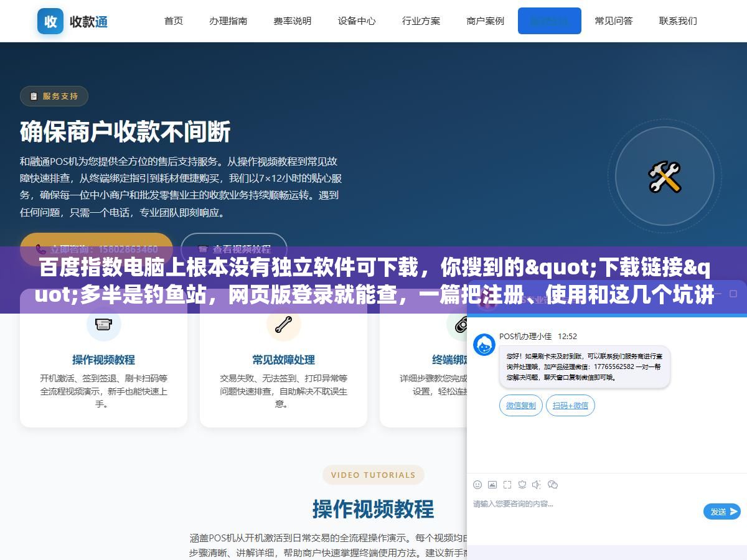Open 行业方案 in the navigation bar
Image resolution: width=747 pixels, height=560 pixels.
click(x=421, y=21)
